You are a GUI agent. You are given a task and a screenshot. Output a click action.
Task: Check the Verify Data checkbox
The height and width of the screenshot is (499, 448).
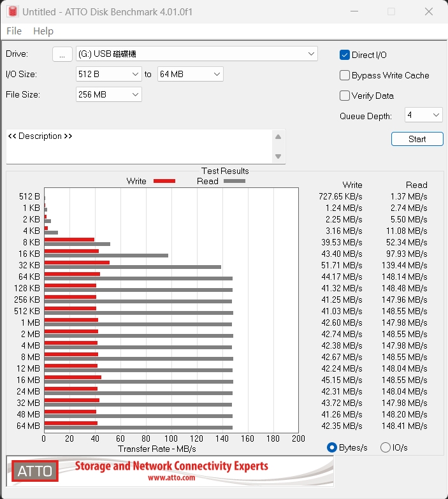click(345, 96)
